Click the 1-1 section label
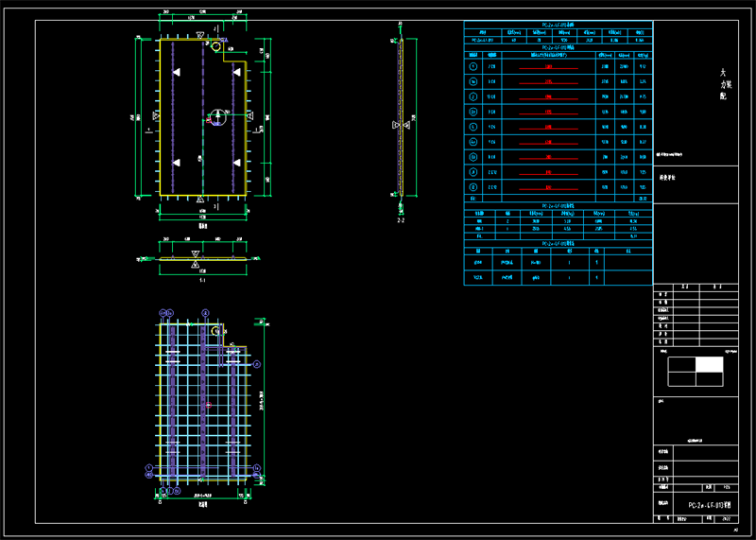756x540 pixels. point(202,280)
